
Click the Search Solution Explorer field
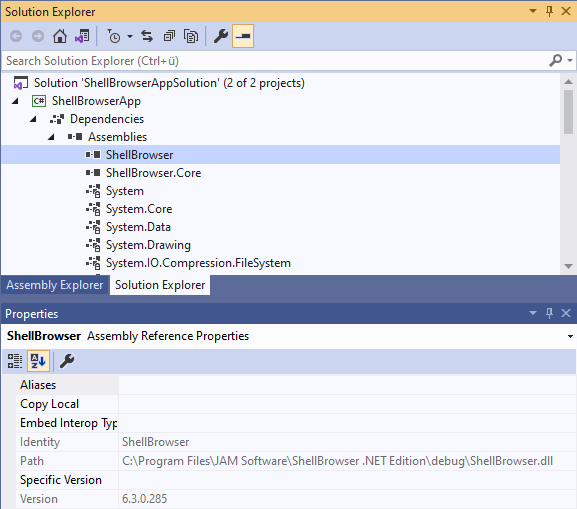(274, 61)
